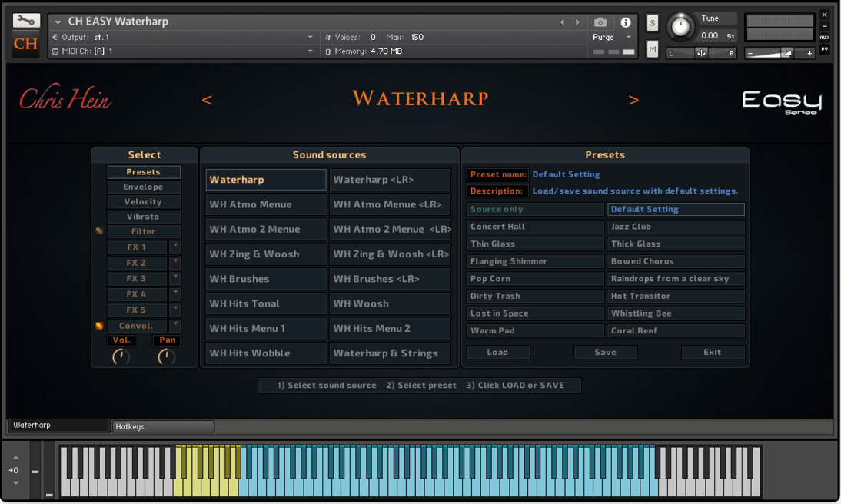Select the Whistling Bee preset
This screenshot has height=504, width=841.
click(676, 313)
